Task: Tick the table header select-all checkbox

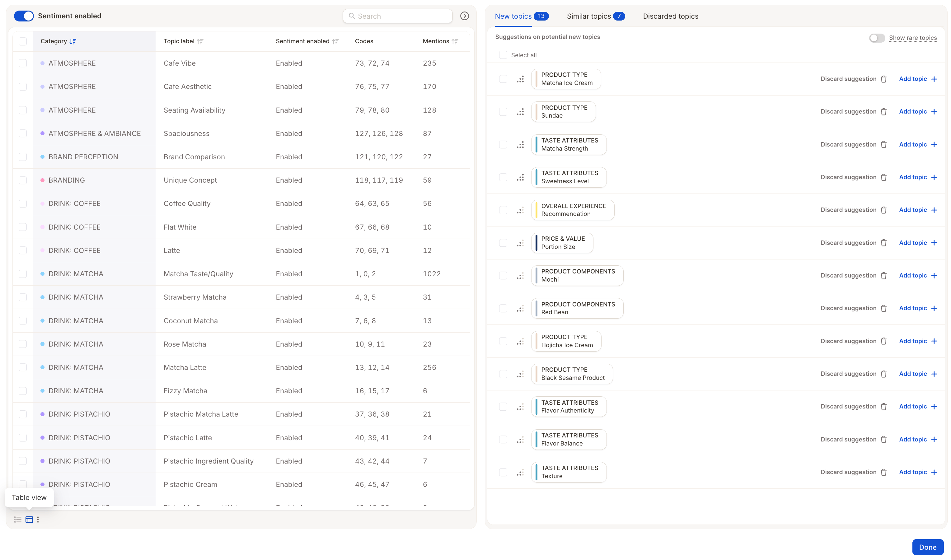Action: click(23, 41)
